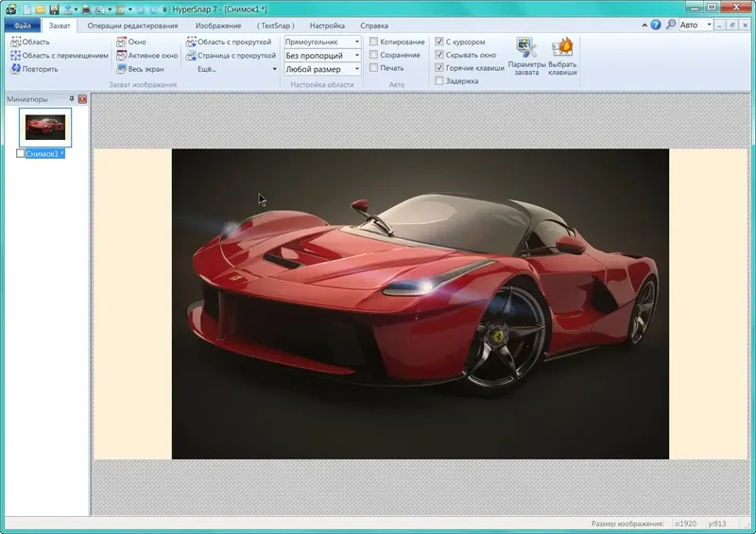Image resolution: width=756 pixels, height=534 pixels.
Task: Toggle the 'Задержка' delay checkbox
Action: [439, 81]
